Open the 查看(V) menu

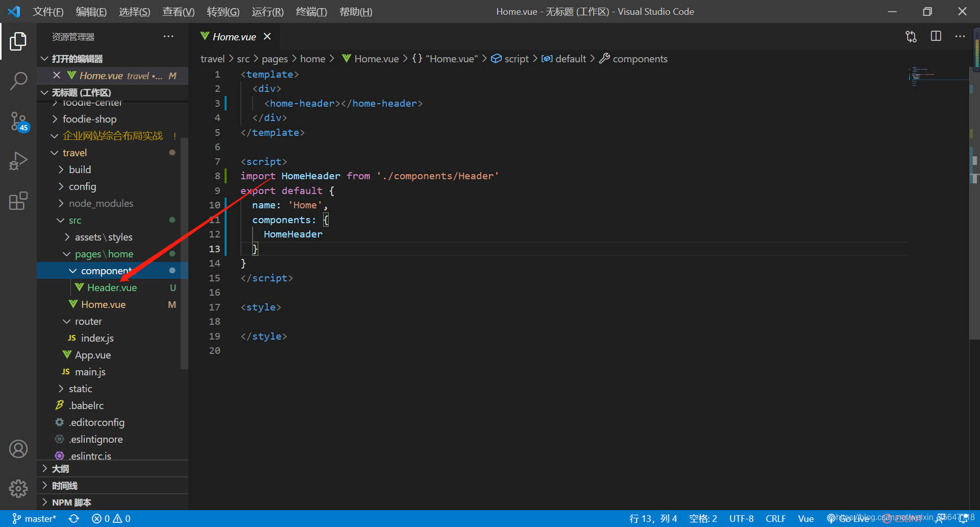[x=178, y=11]
